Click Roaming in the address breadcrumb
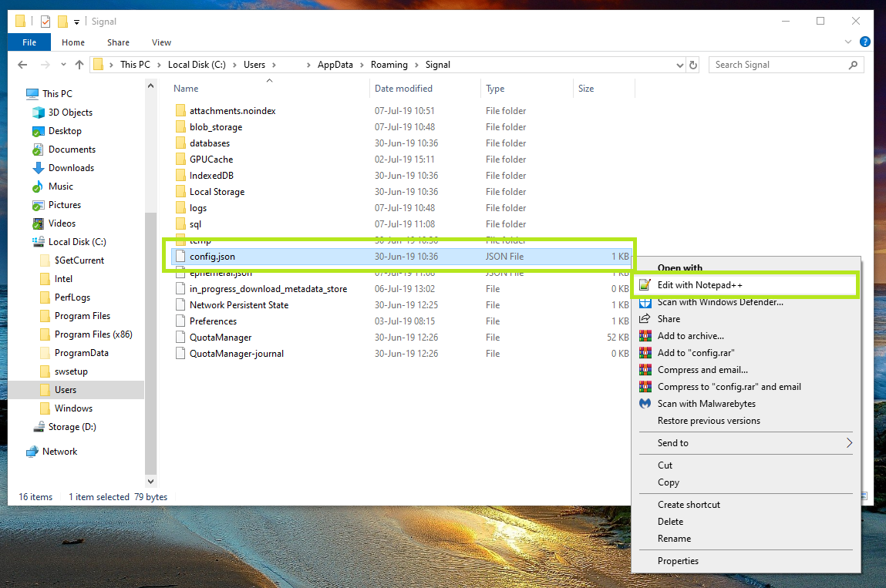This screenshot has width=886, height=588. click(x=389, y=65)
